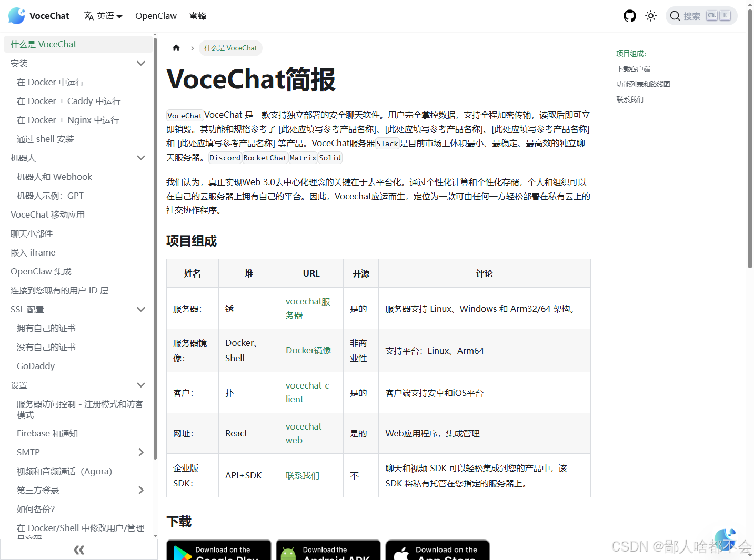Image resolution: width=754 pixels, height=560 pixels.
Task: Open 服务器访问控制 sidebar page
Action: click(80, 409)
